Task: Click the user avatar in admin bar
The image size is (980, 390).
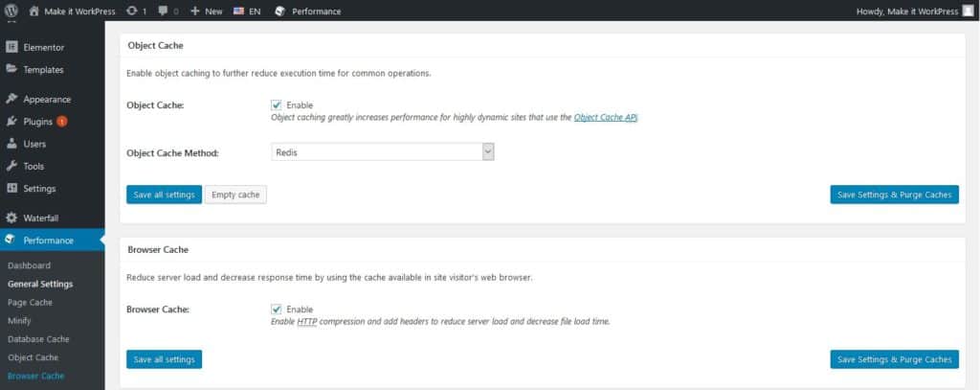Action: [968, 11]
